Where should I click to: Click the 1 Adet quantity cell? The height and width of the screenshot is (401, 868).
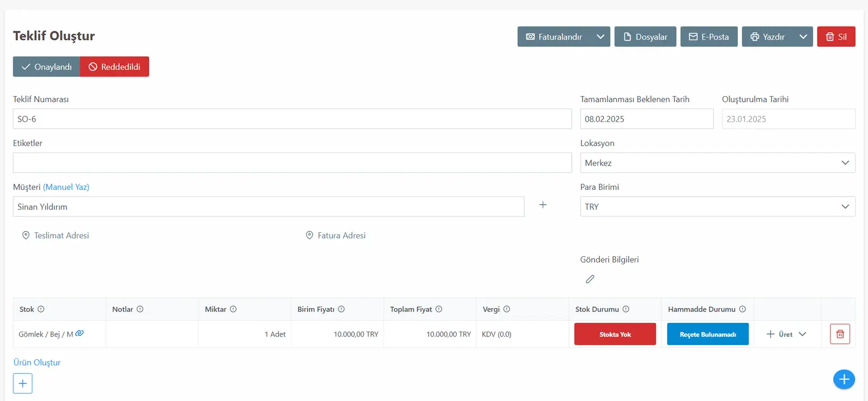point(245,334)
